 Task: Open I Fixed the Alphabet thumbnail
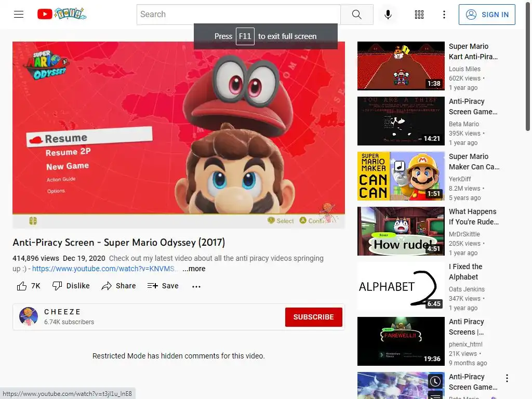401,286
